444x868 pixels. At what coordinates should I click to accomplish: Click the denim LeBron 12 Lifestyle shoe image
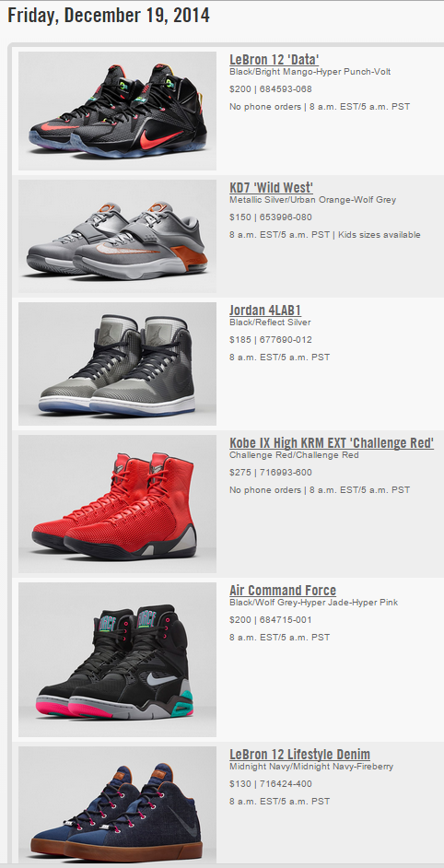click(x=117, y=804)
